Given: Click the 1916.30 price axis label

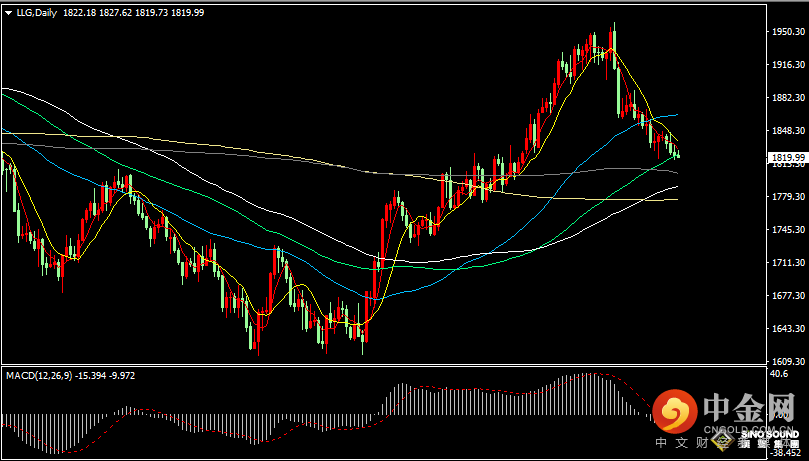Looking at the screenshot, I should tap(789, 65).
